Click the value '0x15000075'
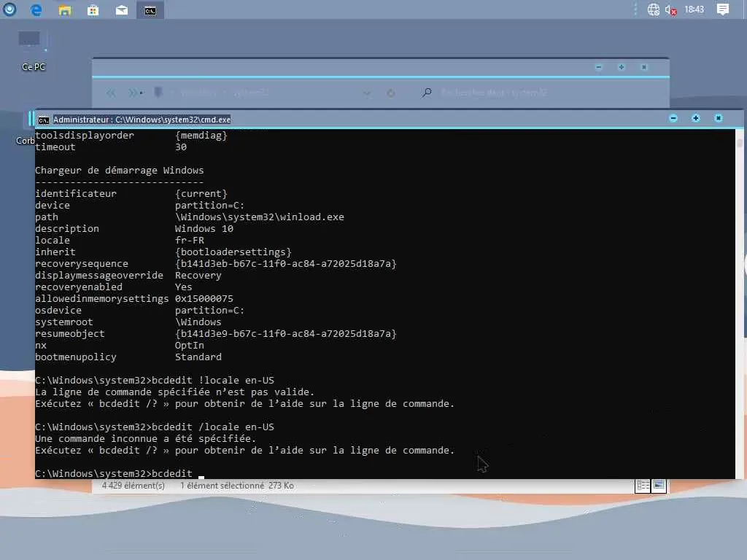Viewport: 747px width, 560px height. [204, 298]
